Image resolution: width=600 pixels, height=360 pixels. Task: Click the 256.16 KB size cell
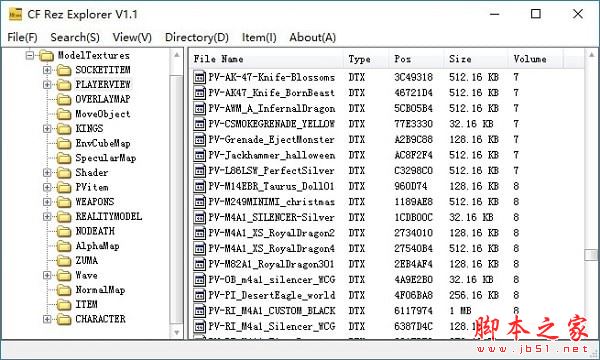474,295
